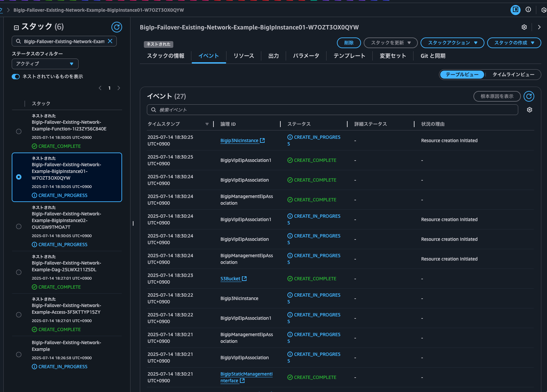The height and width of the screenshot is (392, 547).
Task: Open S3Bucket external link icon
Action: pyautogui.click(x=244, y=279)
